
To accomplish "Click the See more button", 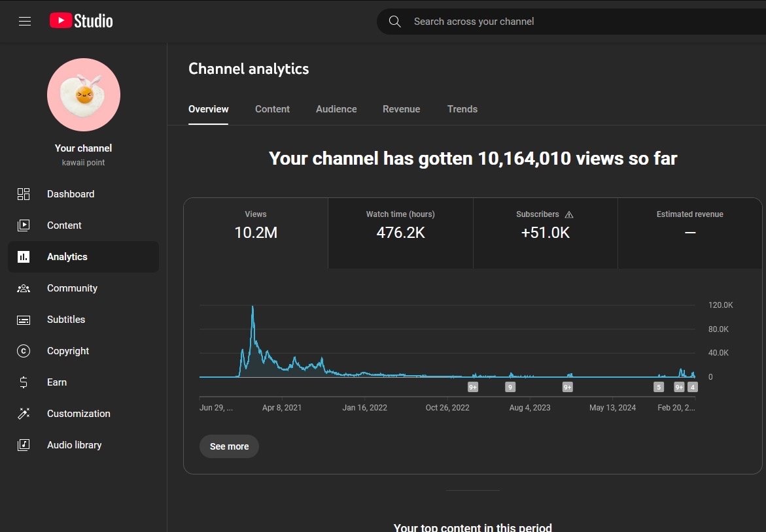I will pyautogui.click(x=229, y=446).
